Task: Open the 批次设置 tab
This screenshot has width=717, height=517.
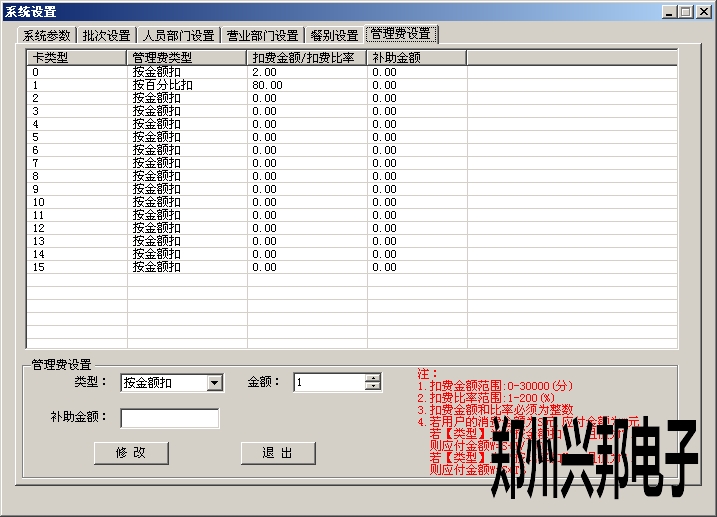Action: pos(106,35)
